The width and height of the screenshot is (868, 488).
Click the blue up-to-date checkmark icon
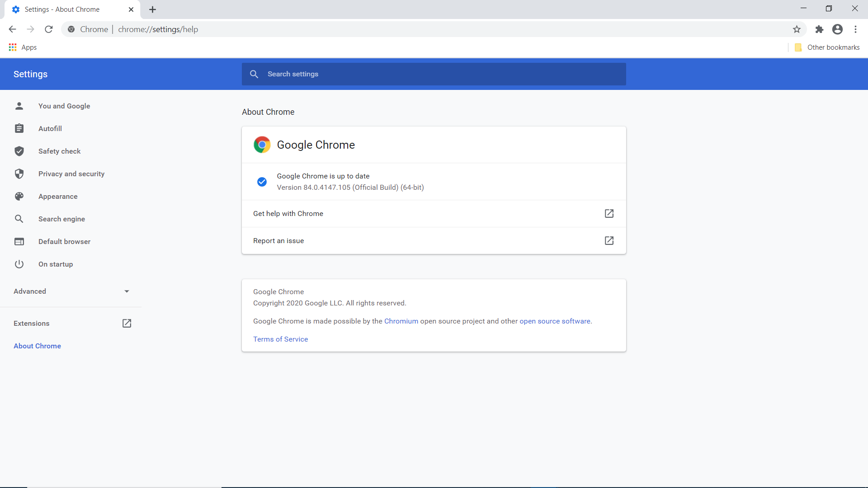(262, 182)
